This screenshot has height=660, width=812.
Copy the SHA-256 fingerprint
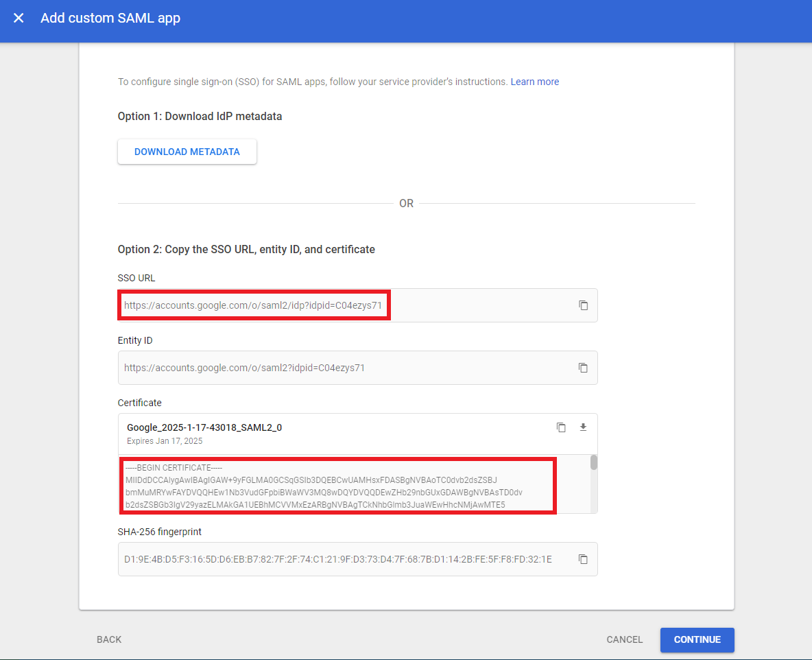584,559
